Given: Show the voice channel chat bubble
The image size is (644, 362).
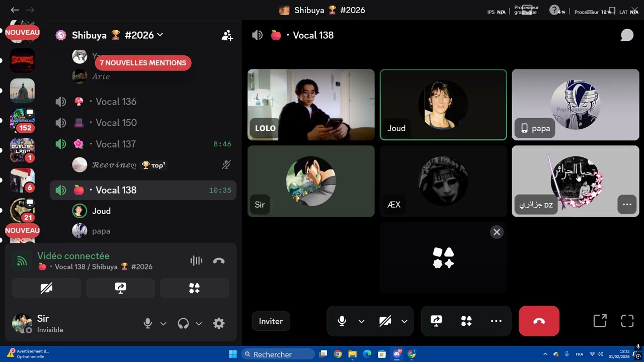Looking at the screenshot, I should pos(627,35).
